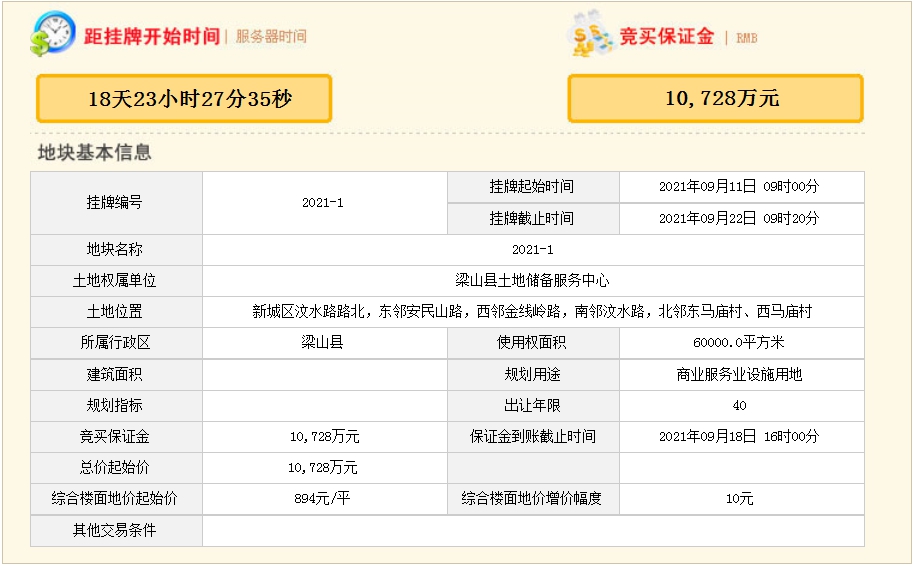Click the 竞买保证金 table label cell
The height and width of the screenshot is (567, 915).
116,437
